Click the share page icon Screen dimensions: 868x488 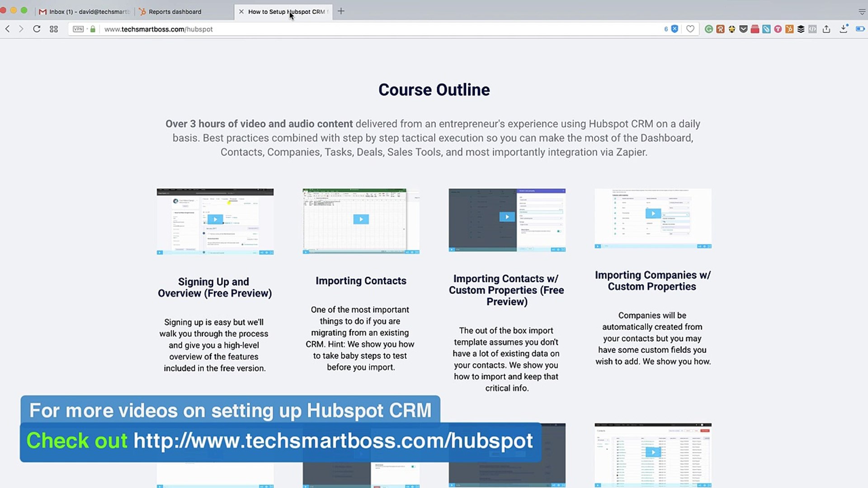pos(826,29)
